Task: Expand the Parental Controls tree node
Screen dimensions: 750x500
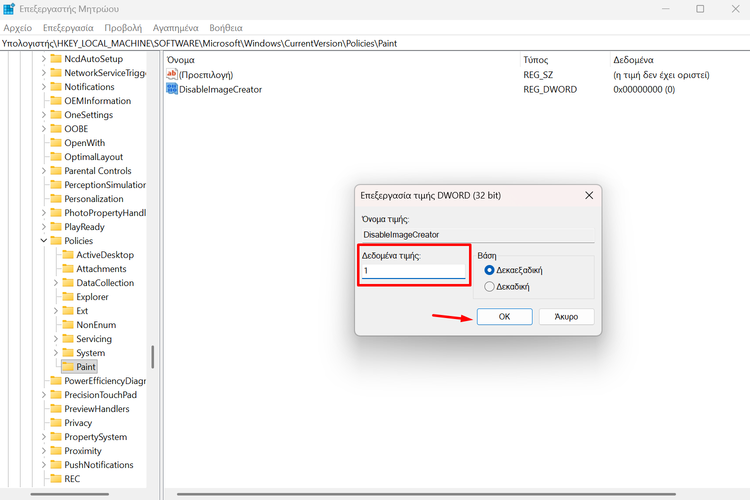Action: pos(44,171)
